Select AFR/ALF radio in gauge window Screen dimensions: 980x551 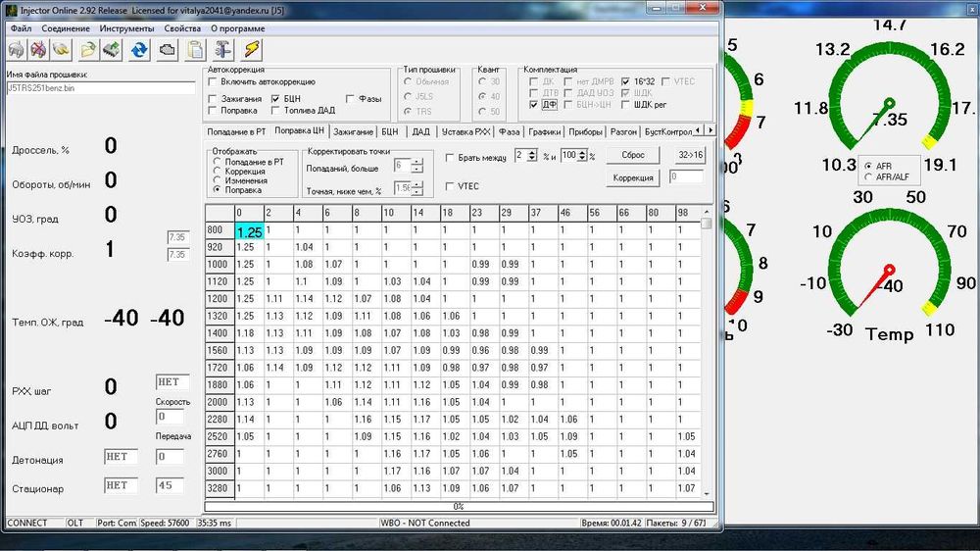(868, 177)
